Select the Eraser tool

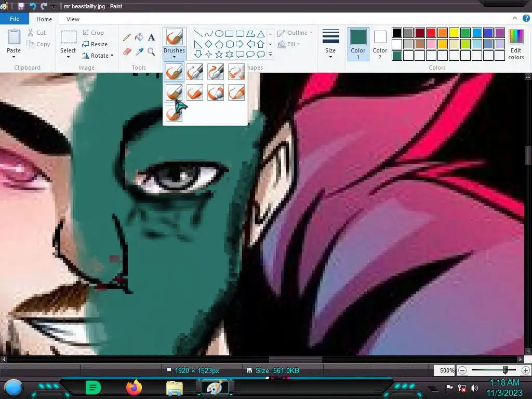coord(127,51)
